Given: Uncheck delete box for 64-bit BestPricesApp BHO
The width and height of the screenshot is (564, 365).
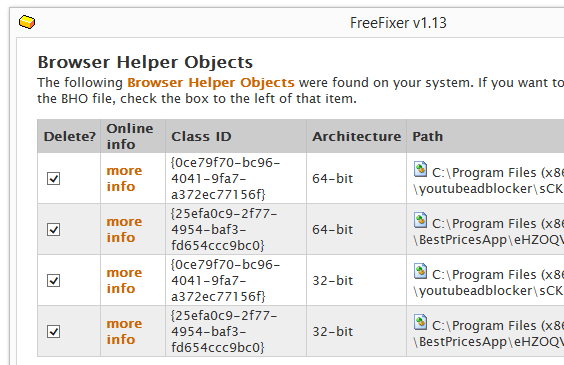Looking at the screenshot, I should coord(54,229).
